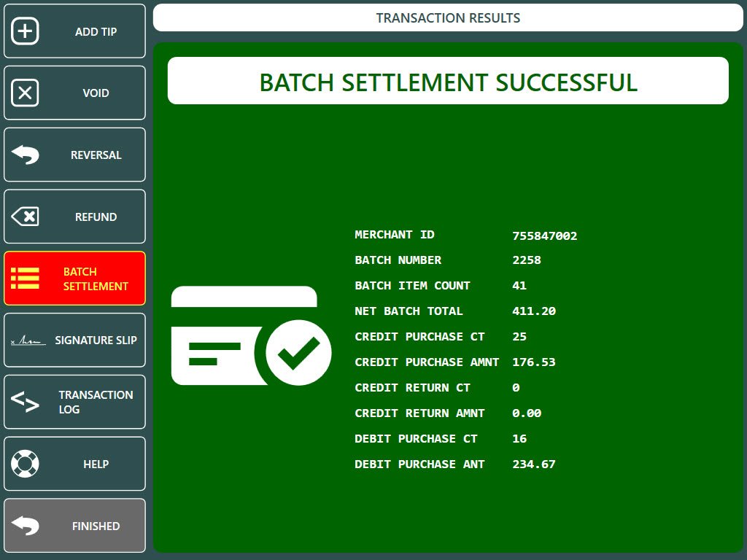Image resolution: width=747 pixels, height=560 pixels.
Task: Click the X box icon for Void
Action: tap(26, 93)
